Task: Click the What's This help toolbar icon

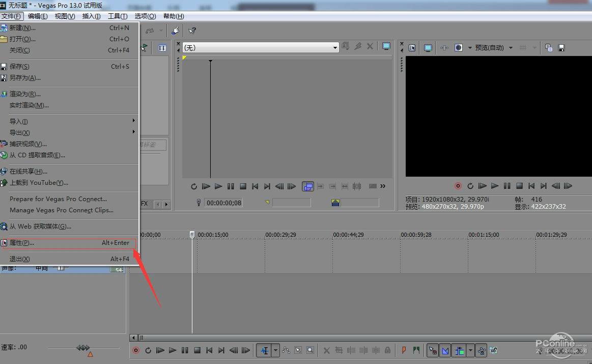Action: pyautogui.click(x=192, y=31)
